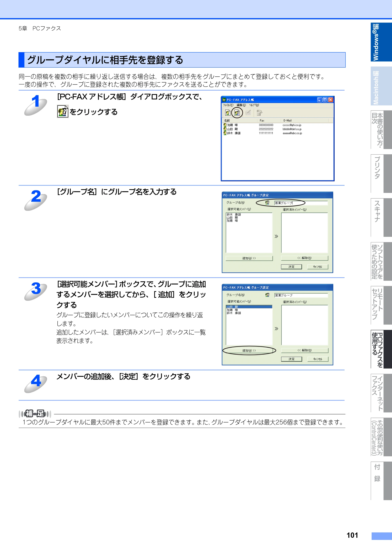Click the new member icon in address book toolbar
This screenshot has height=555, width=392.
[228, 113]
